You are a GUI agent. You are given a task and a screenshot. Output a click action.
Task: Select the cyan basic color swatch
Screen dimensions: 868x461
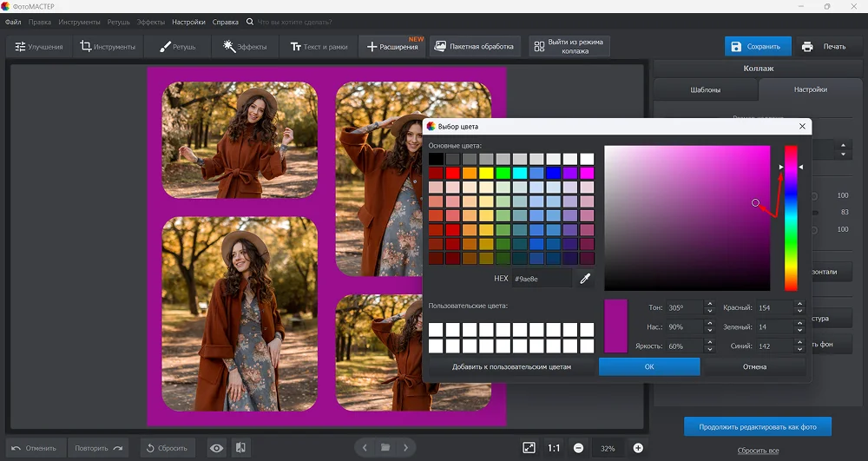pyautogui.click(x=520, y=174)
